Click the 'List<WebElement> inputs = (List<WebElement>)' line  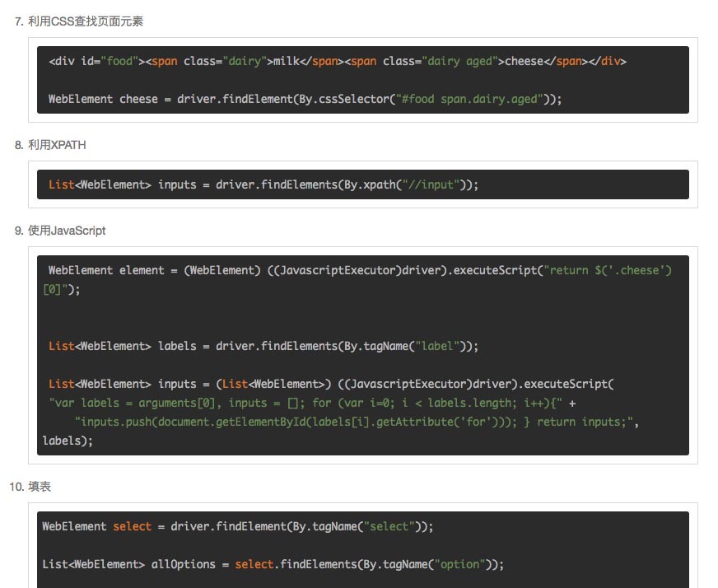pyautogui.click(x=331, y=384)
